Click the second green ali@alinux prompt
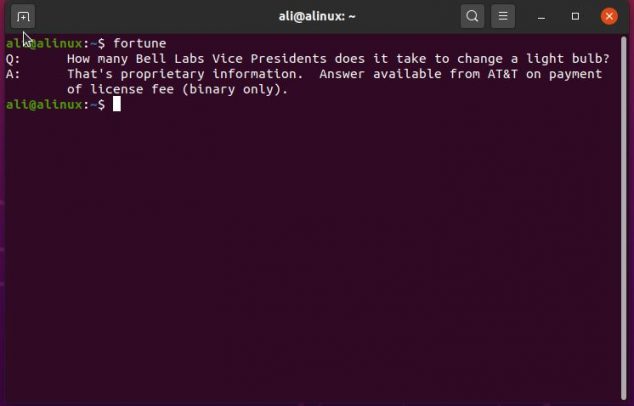Screen dimensions: 634x406 click(44, 105)
